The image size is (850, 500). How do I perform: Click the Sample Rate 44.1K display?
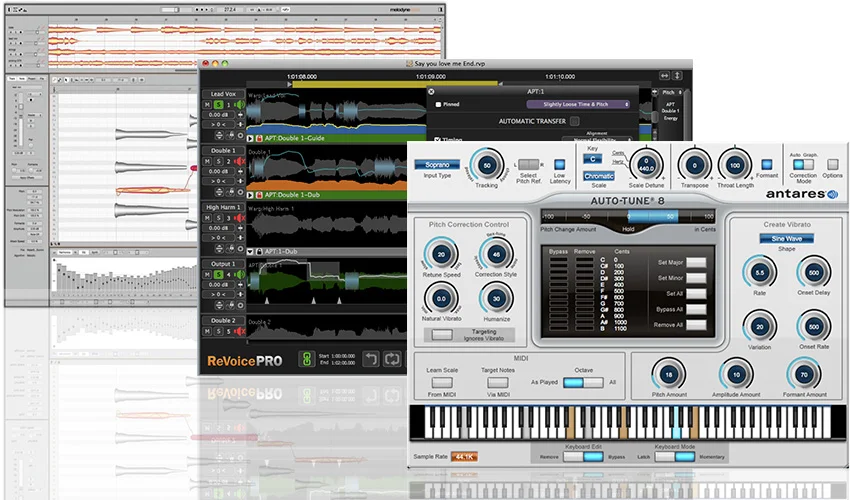coord(464,457)
